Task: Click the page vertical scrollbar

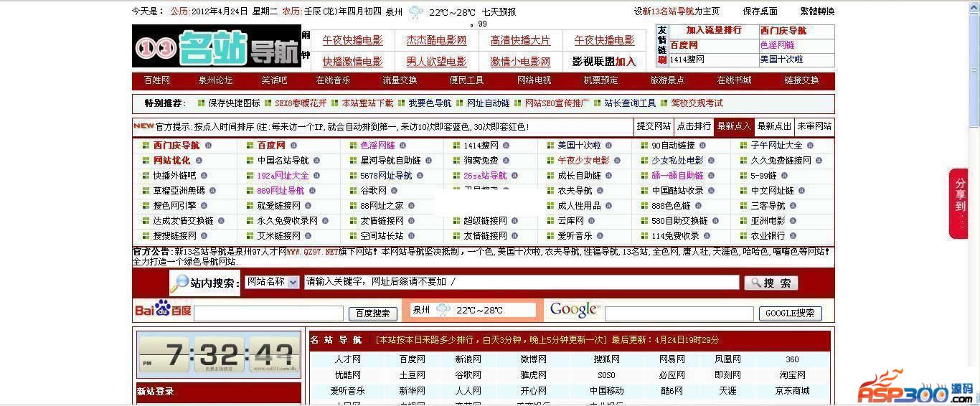Action: coord(974,203)
